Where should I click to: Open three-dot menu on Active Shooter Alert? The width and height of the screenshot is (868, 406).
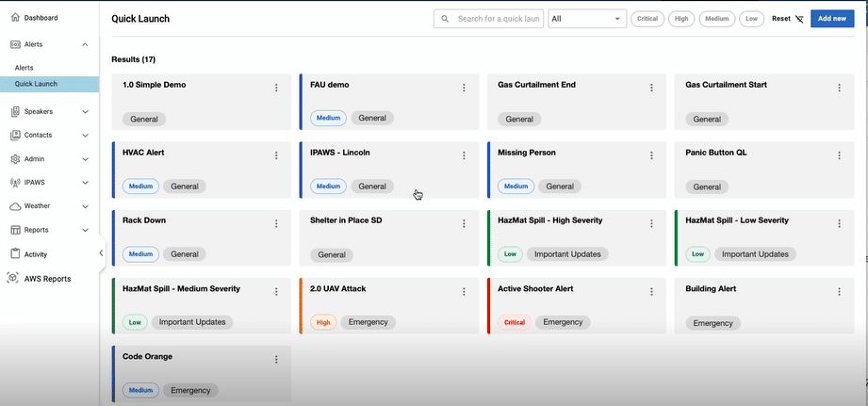tap(651, 291)
